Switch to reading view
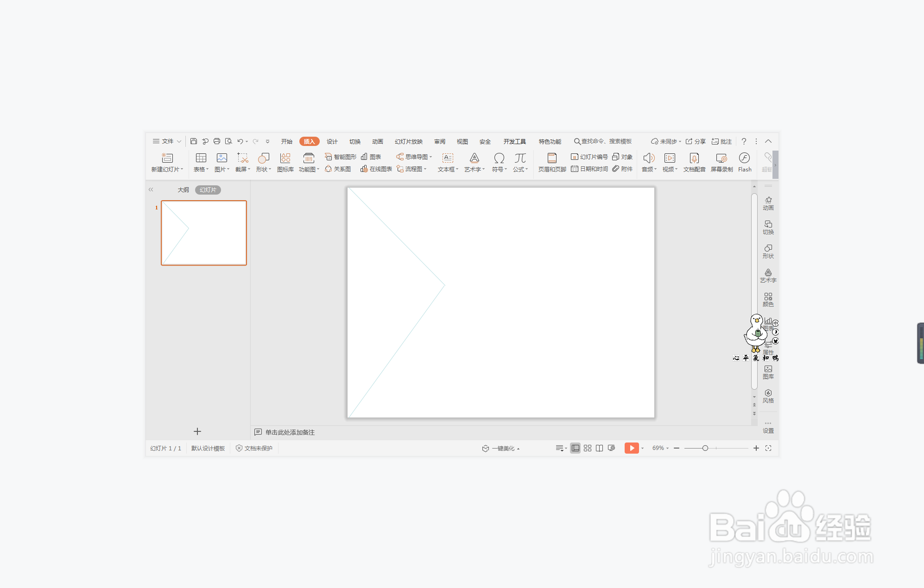The image size is (924, 588). [x=599, y=448]
